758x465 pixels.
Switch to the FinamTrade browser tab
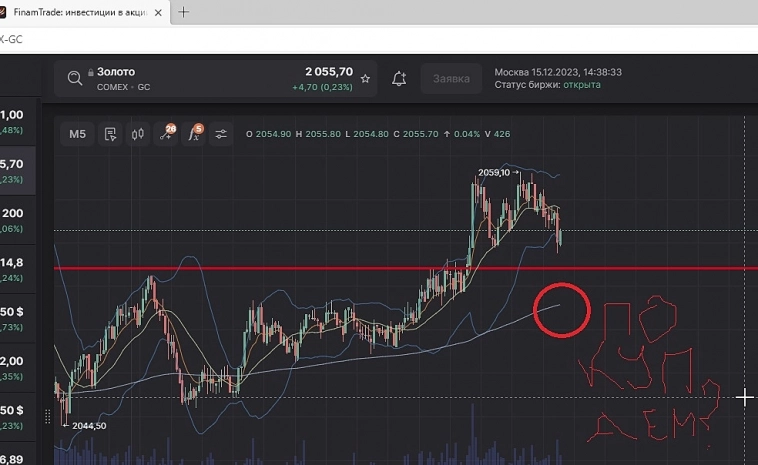click(x=80, y=13)
